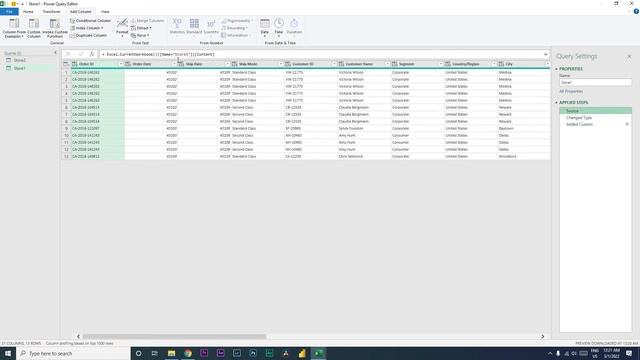Image resolution: width=640 pixels, height=360 pixels.
Task: Open Order ID column filter dropdown
Action: pyautogui.click(x=121, y=64)
